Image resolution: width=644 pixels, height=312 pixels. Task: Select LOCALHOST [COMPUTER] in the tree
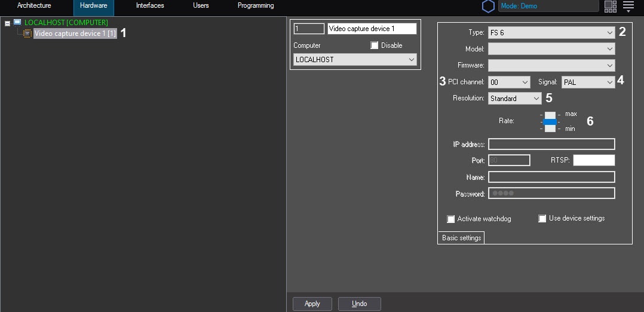coord(66,22)
